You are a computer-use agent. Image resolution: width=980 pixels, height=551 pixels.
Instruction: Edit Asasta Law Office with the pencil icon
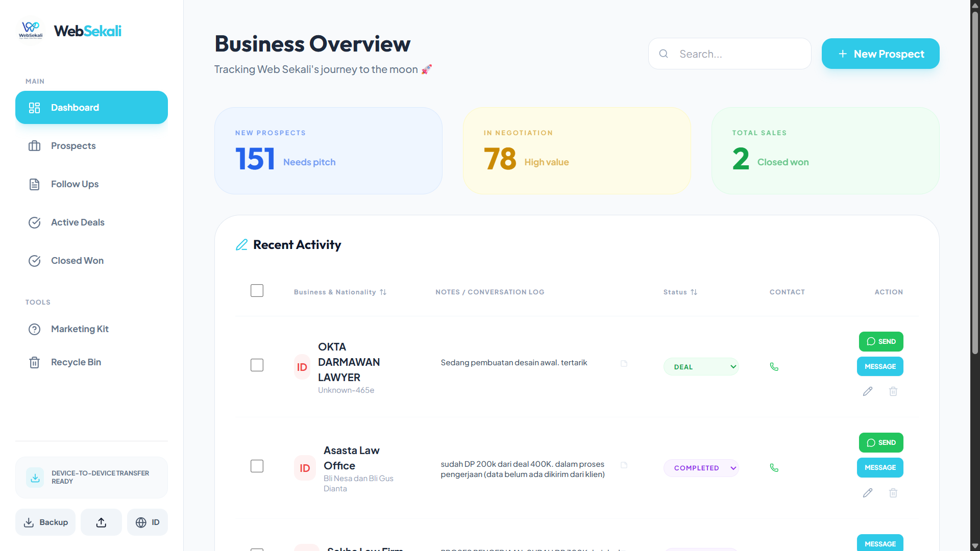pyautogui.click(x=868, y=493)
